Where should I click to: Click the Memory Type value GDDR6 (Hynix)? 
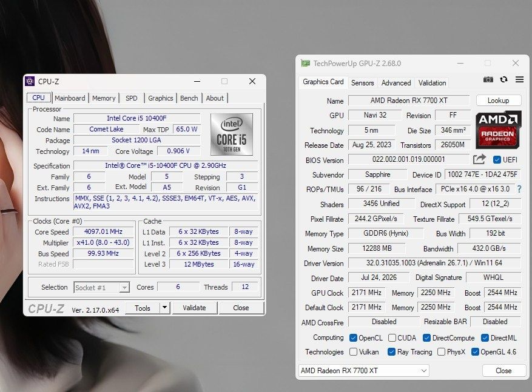386,233
